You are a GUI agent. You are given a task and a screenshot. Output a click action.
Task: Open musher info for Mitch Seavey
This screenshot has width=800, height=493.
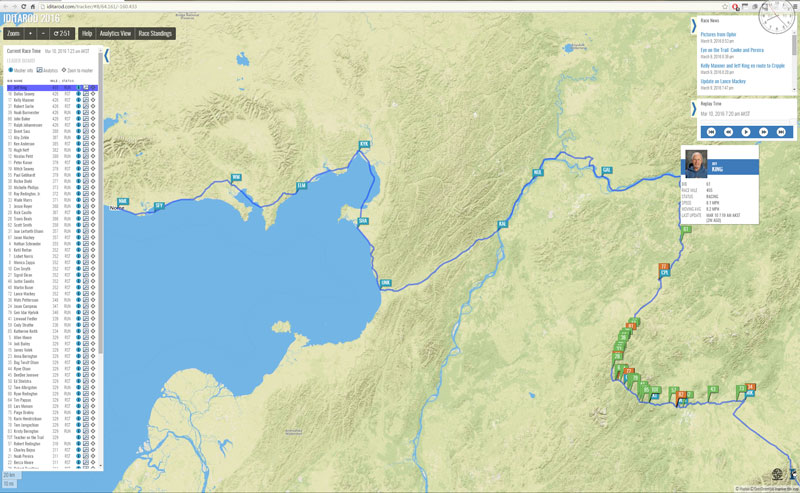click(x=79, y=169)
